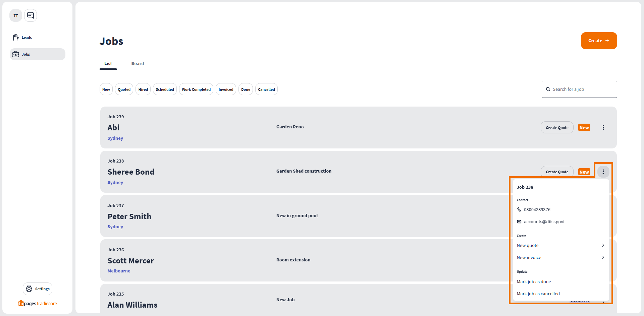644x316 pixels.
Task: Close the three-dot menu for Job 238
Action: coord(603,172)
